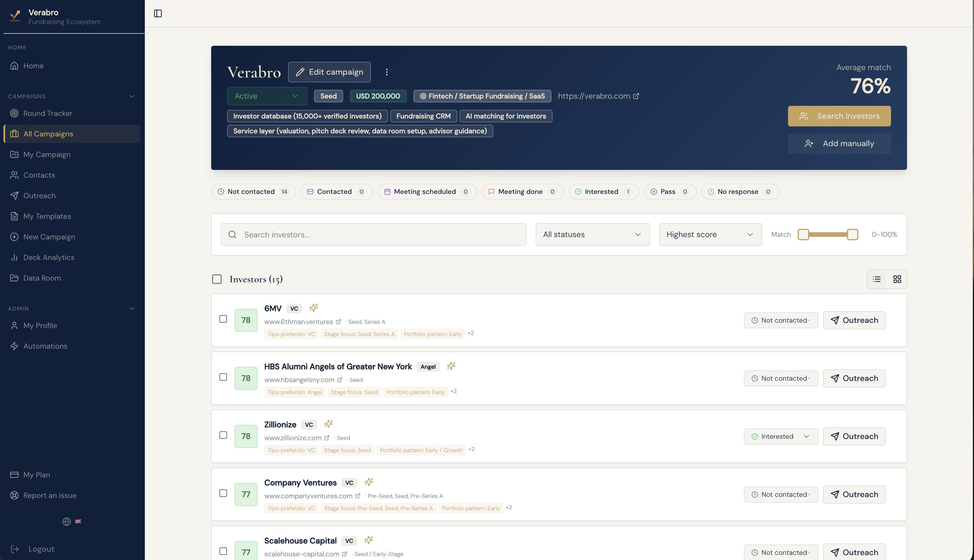Open My Templates page
This screenshot has width=974, height=560.
click(x=72, y=217)
